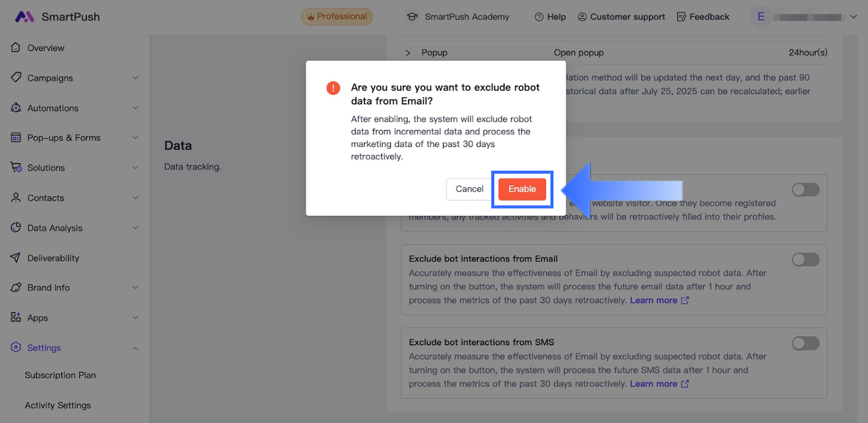Viewport: 868px width, 423px height.
Task: Confirm with the Enable button
Action: pyautogui.click(x=522, y=189)
